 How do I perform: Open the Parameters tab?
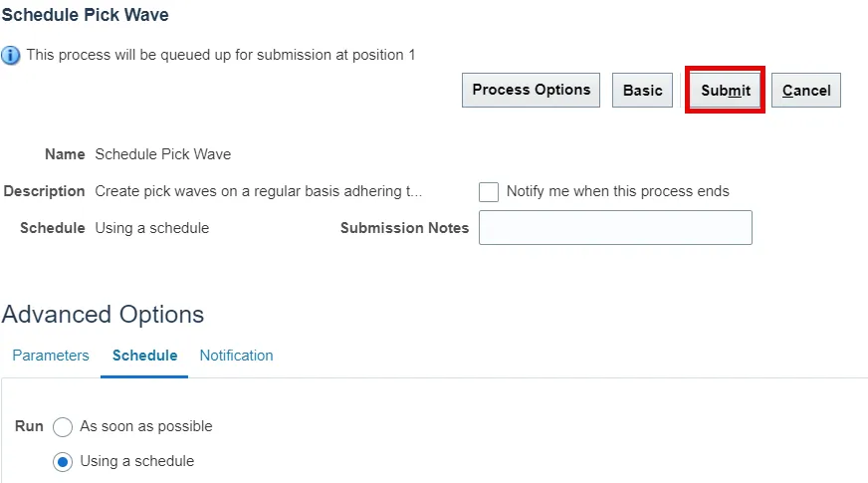tap(51, 356)
